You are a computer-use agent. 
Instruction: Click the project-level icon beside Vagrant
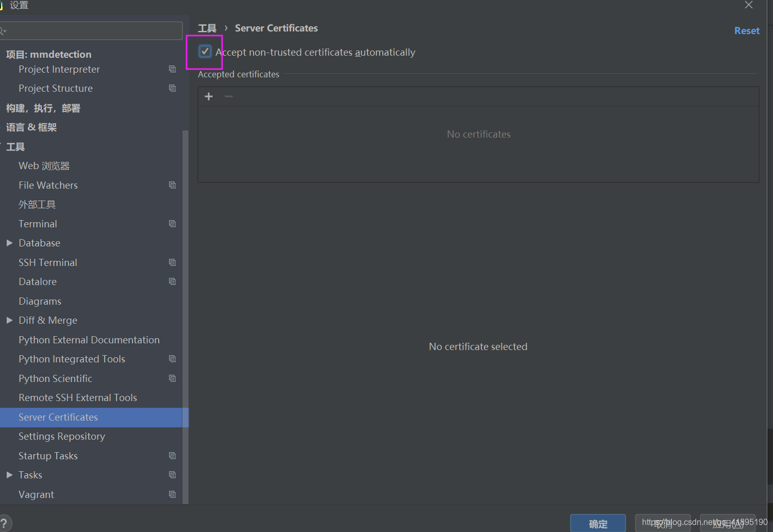(172, 494)
